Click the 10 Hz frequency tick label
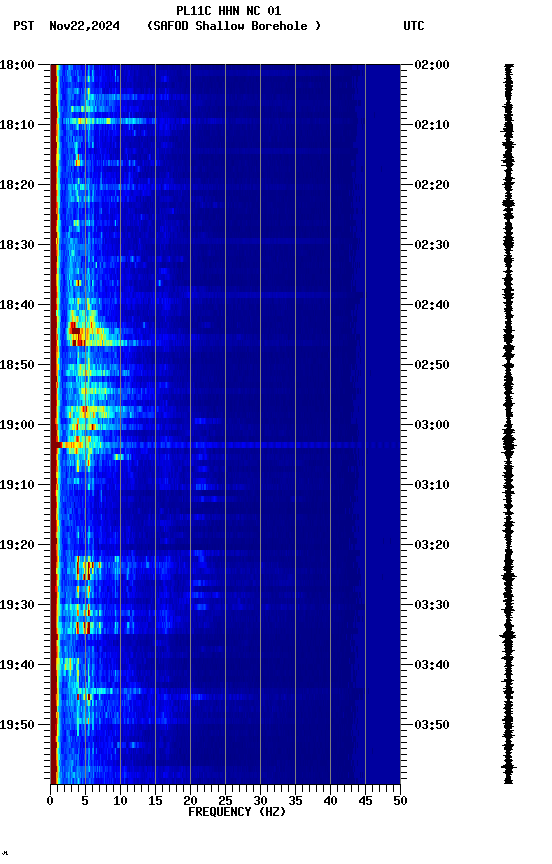Screen dimensions: 552x864 [x=120, y=801]
